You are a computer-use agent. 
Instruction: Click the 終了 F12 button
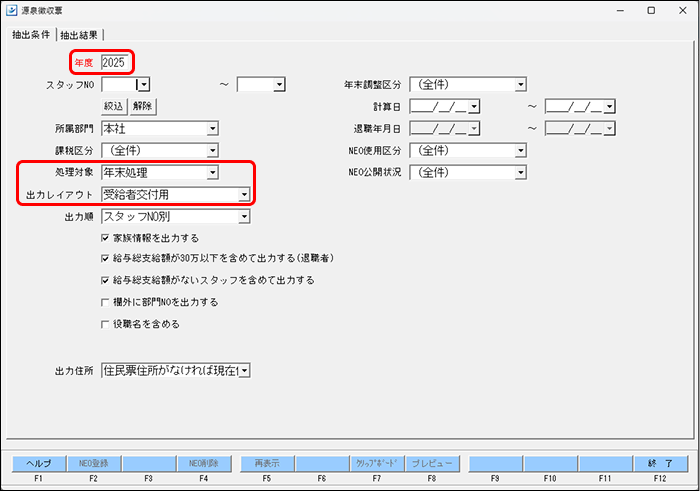(x=660, y=463)
